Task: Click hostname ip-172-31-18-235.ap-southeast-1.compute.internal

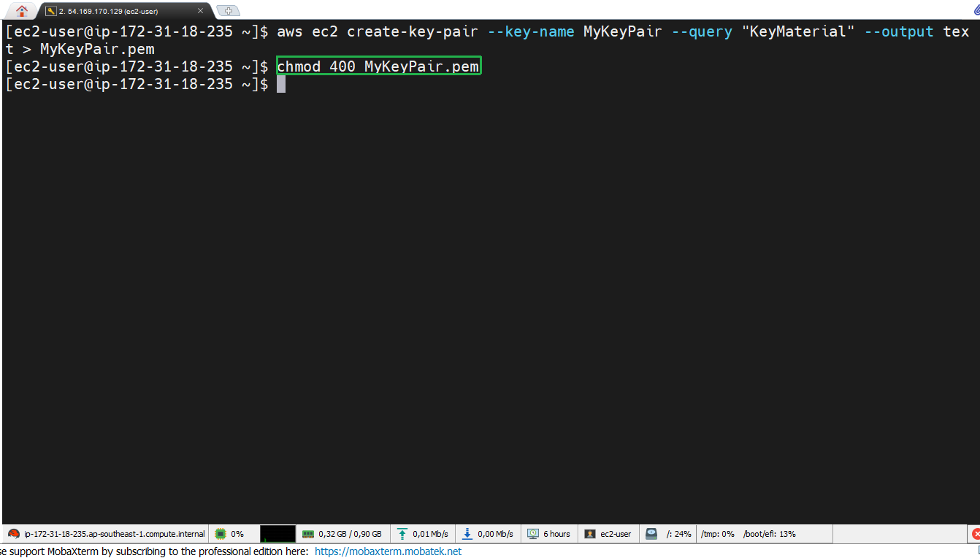Action: [115, 534]
